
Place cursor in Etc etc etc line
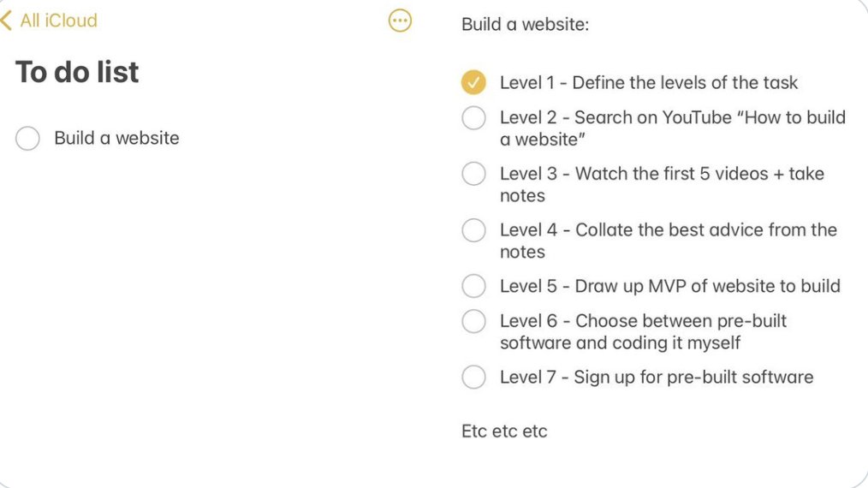(504, 431)
